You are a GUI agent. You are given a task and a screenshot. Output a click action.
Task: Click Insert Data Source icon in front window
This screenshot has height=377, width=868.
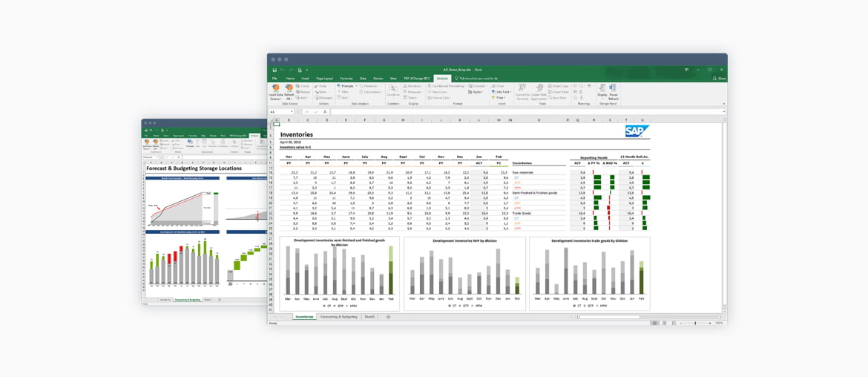(276, 87)
